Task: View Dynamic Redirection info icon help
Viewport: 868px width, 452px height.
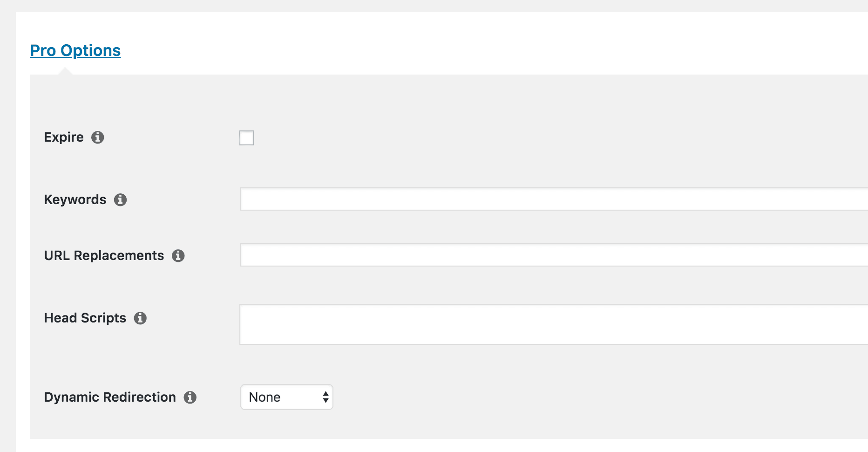Action: (190, 397)
